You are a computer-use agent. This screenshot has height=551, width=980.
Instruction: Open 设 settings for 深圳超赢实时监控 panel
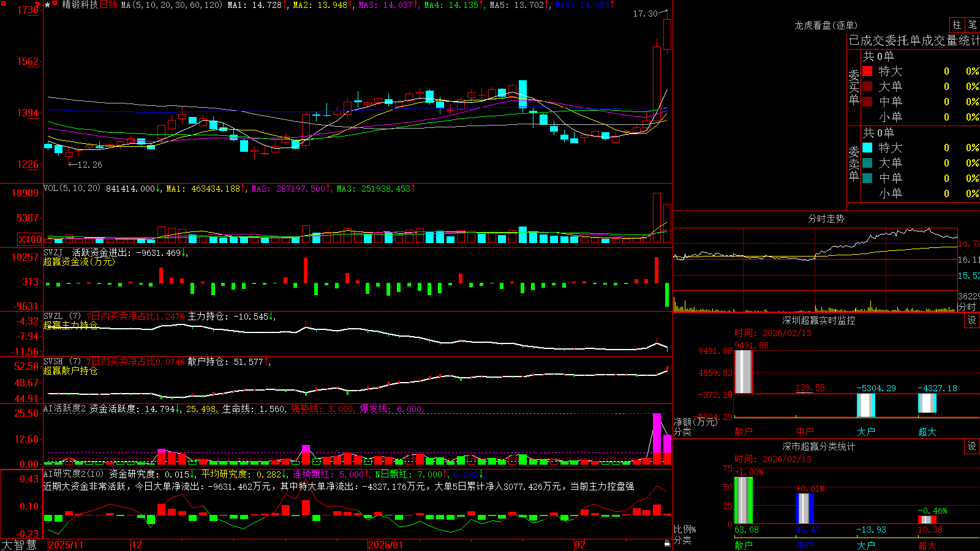(972, 320)
